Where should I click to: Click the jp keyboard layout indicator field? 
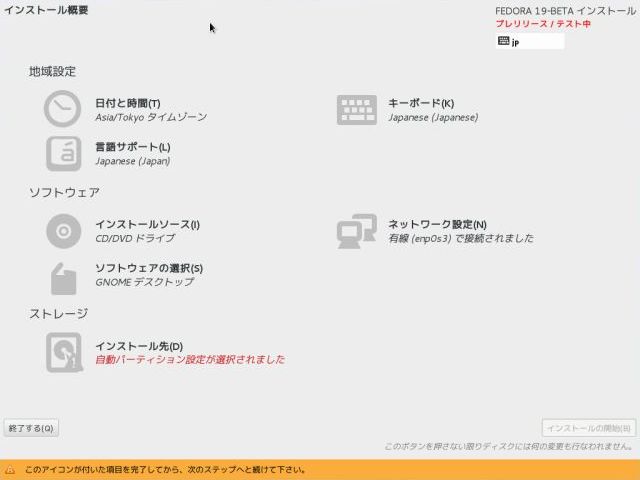(x=530, y=41)
